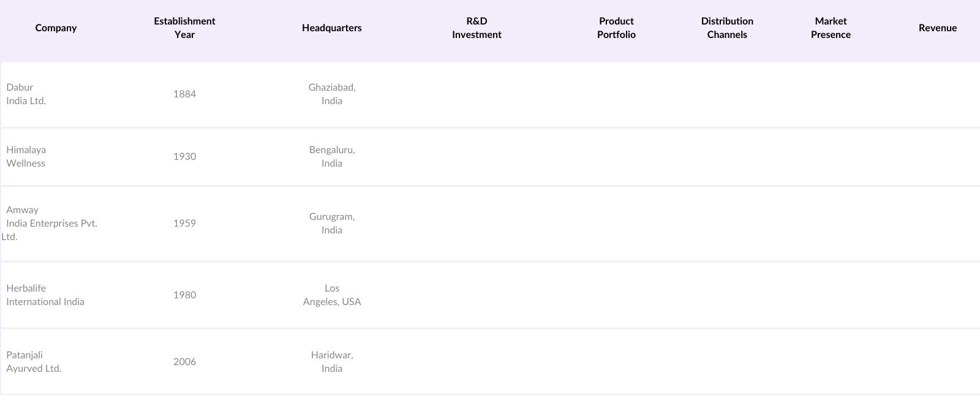Select the Haridwar, India headquarters cell
This screenshot has height=400, width=980.
[x=332, y=362]
